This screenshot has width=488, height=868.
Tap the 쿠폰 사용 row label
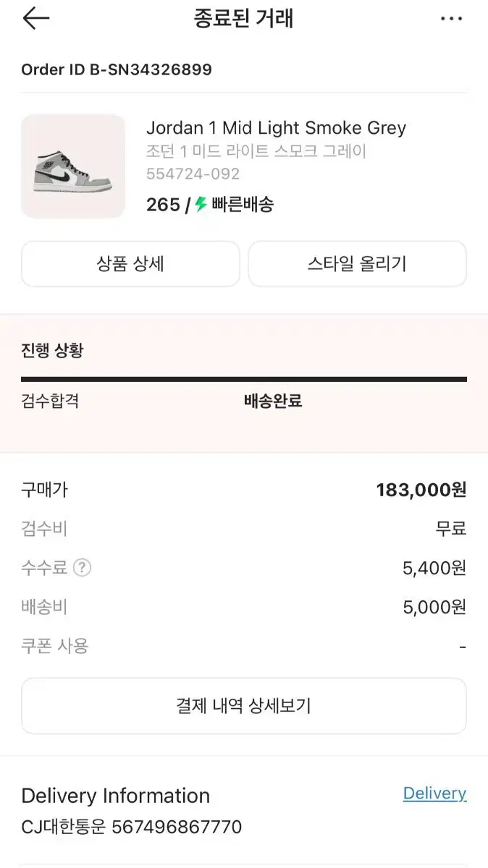point(55,646)
